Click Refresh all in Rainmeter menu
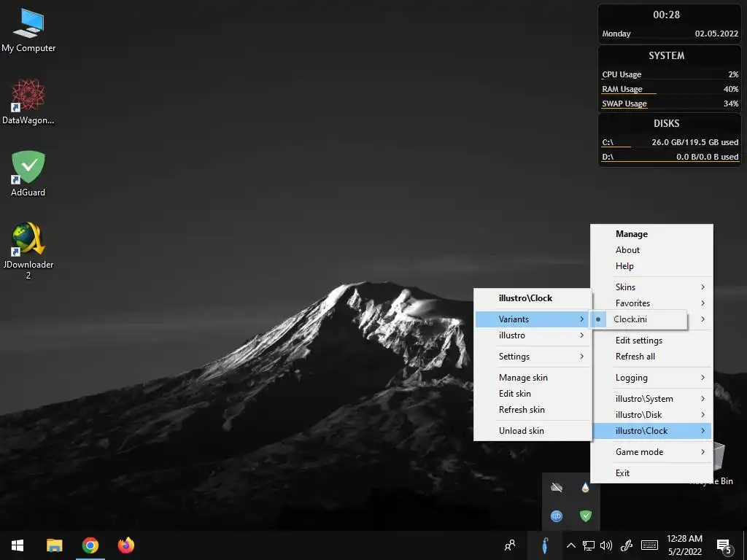Viewport: 747px width, 560px height. 651,357
